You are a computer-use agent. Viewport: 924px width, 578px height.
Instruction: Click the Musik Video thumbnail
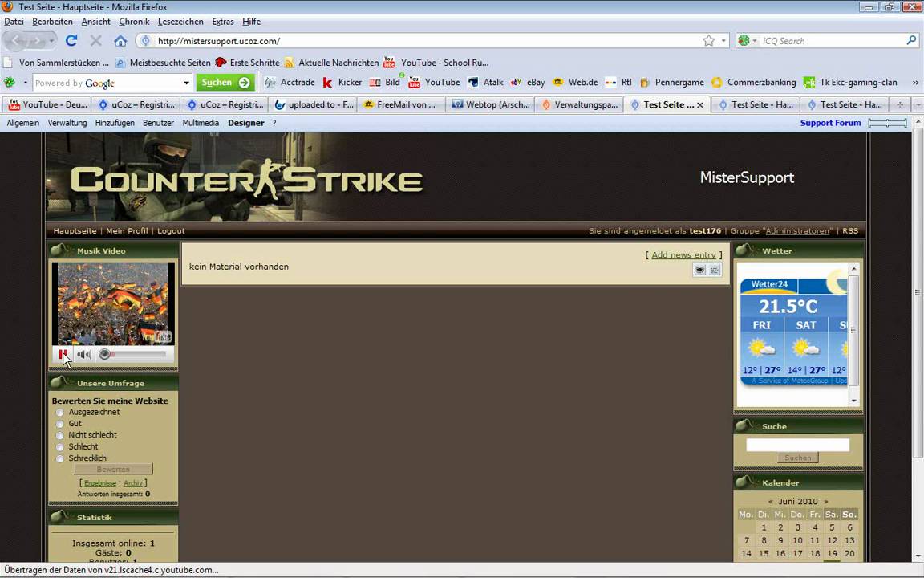click(x=113, y=303)
